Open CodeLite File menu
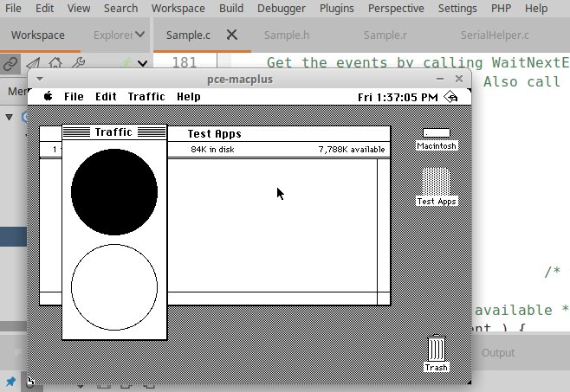This screenshot has height=392, width=570. 13,8
